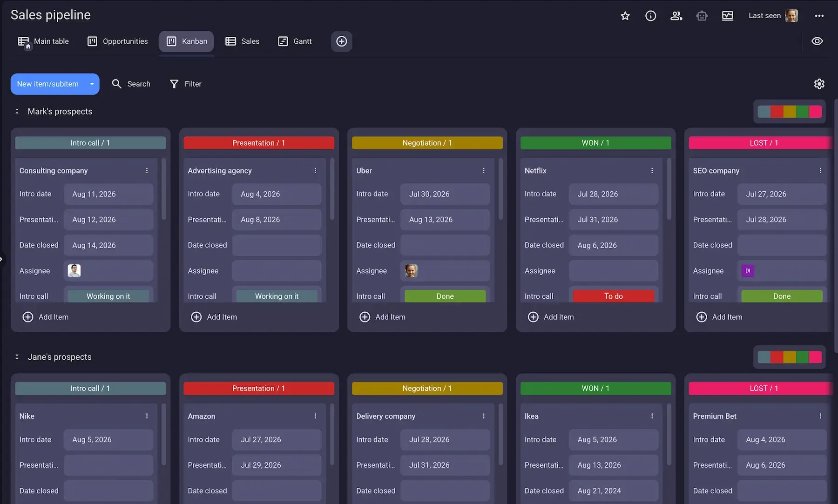The width and height of the screenshot is (838, 504).
Task: Open the Delivery company card menu
Action: 484,416
